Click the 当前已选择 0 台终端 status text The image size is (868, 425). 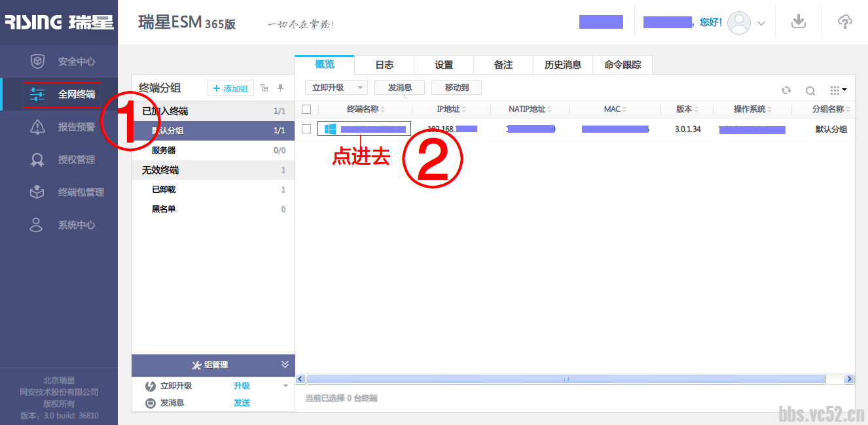pos(341,398)
